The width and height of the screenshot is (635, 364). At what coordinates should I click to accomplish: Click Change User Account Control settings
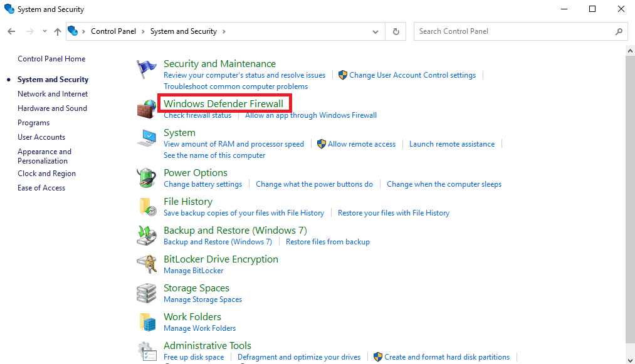[412, 75]
